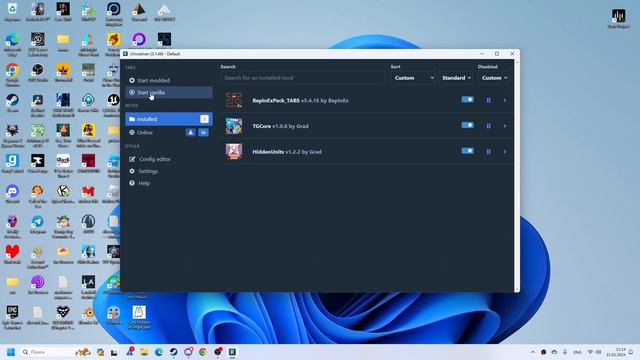Click the search for an installed mod field

pos(302,78)
